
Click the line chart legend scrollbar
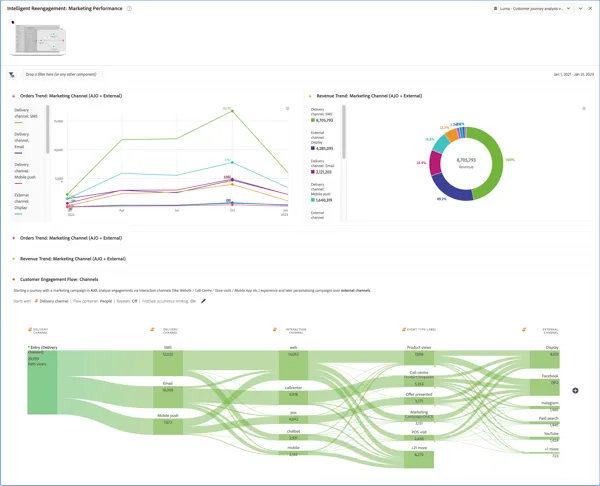48,129
